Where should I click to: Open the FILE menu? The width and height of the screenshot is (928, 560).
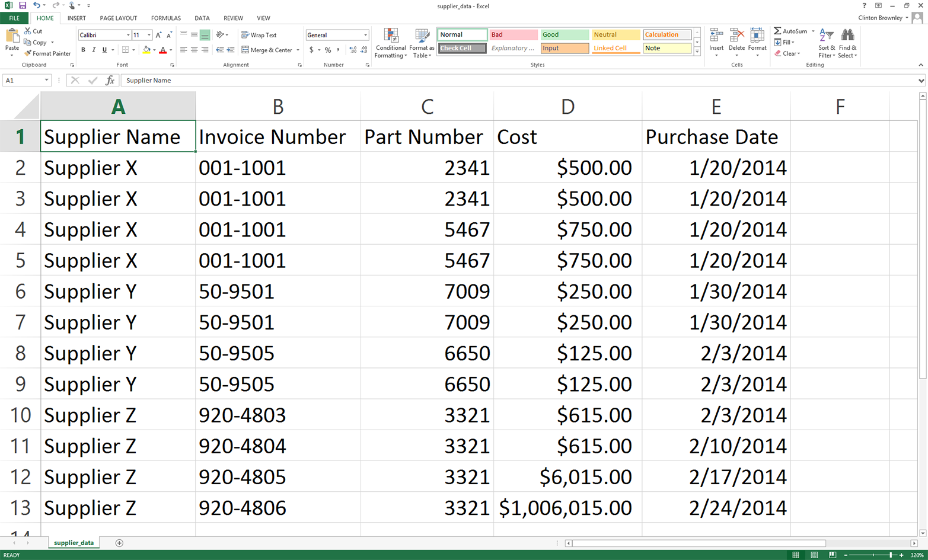coord(14,18)
